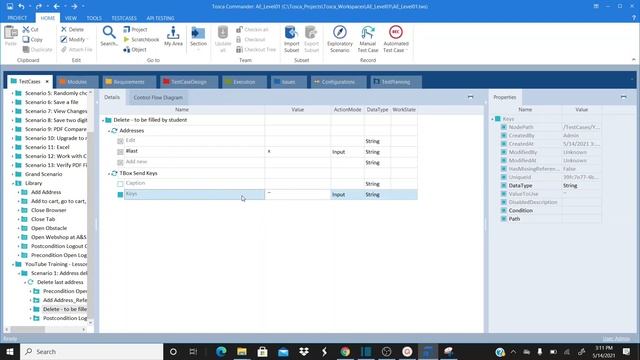Switch to the VIEW ribbon tab

[71, 18]
